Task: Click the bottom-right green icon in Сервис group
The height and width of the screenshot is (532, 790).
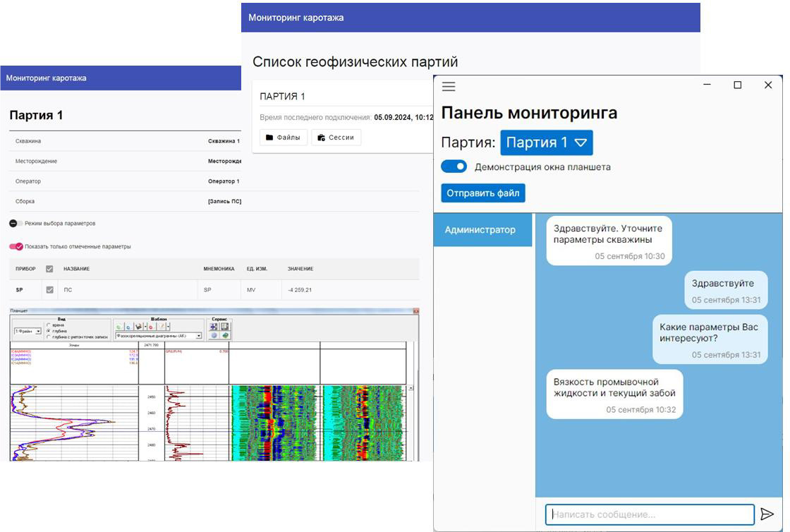Action: click(225, 336)
